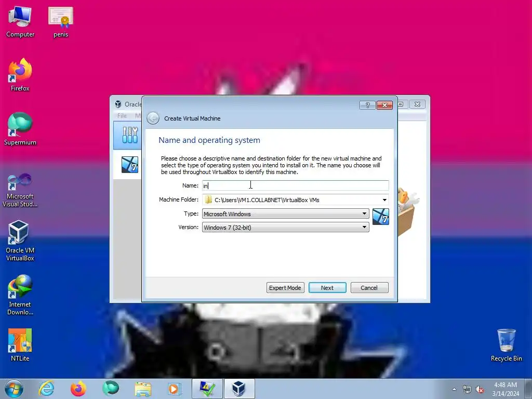Open the Machine Folder combo box
532x399 pixels.
point(295,200)
